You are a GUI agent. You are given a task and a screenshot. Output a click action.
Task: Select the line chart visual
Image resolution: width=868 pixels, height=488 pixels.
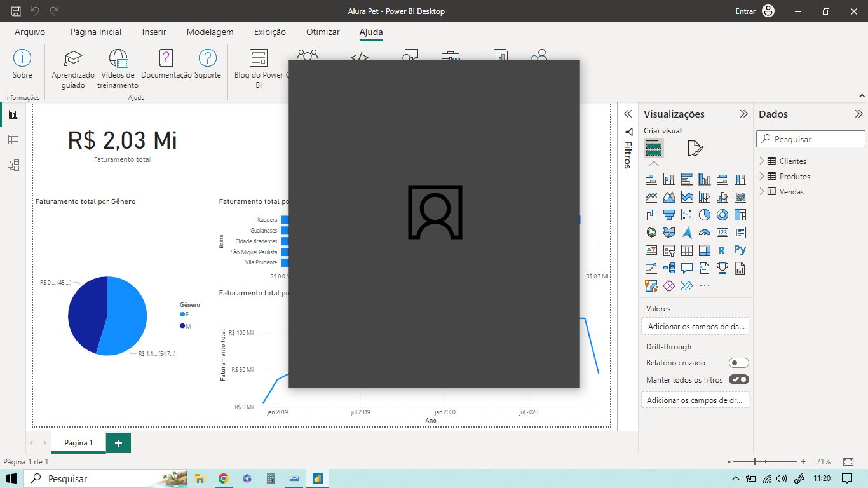pyautogui.click(x=651, y=197)
